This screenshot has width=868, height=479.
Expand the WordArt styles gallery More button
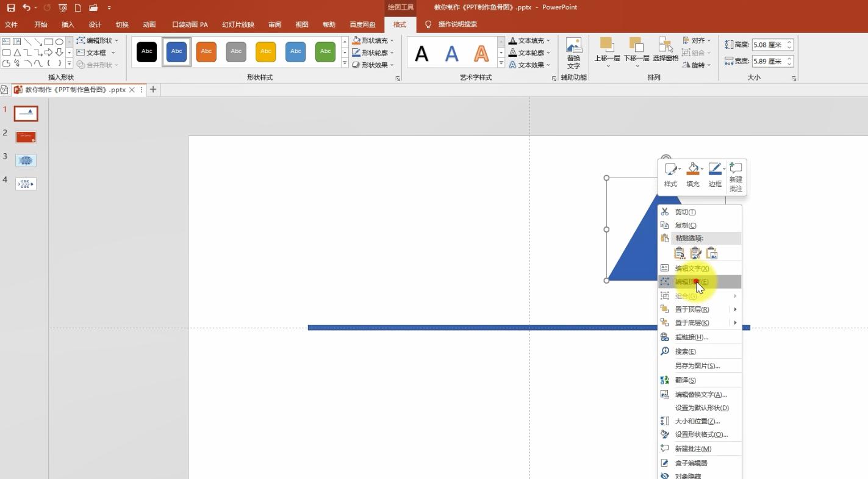click(501, 63)
